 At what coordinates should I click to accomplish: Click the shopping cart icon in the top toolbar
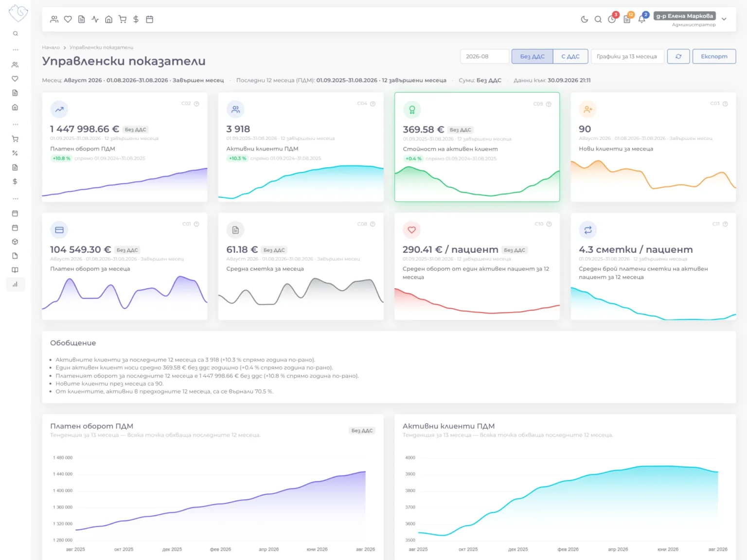pos(123,19)
